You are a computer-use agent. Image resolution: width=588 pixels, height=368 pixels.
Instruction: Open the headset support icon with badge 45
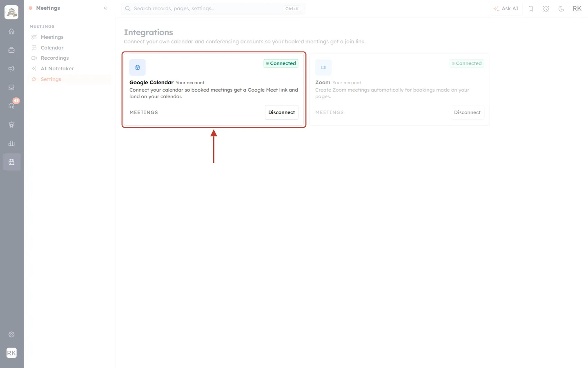tap(11, 106)
